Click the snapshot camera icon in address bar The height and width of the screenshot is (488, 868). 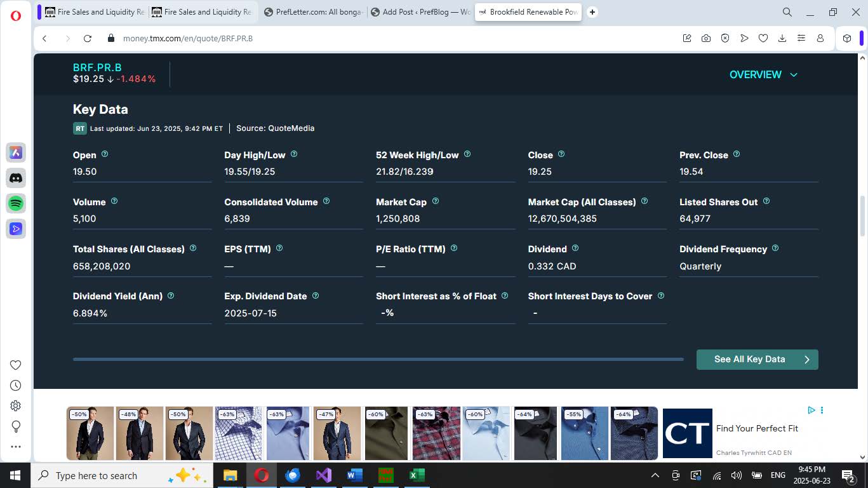(x=706, y=38)
